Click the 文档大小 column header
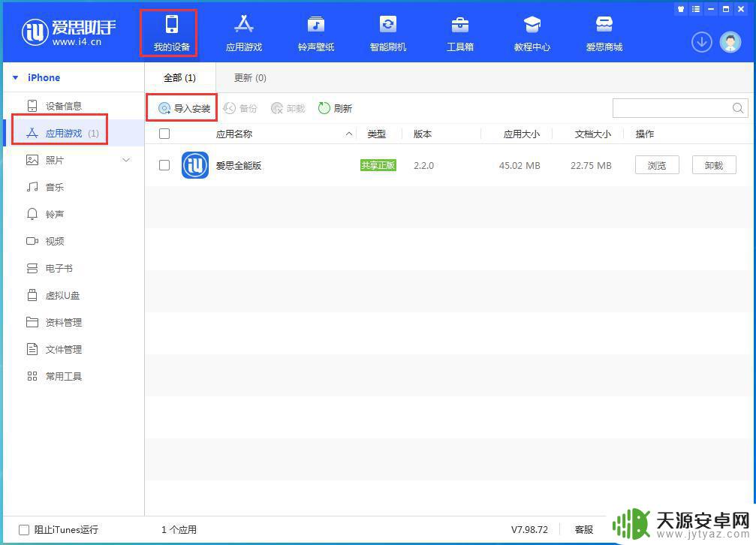 (x=592, y=134)
